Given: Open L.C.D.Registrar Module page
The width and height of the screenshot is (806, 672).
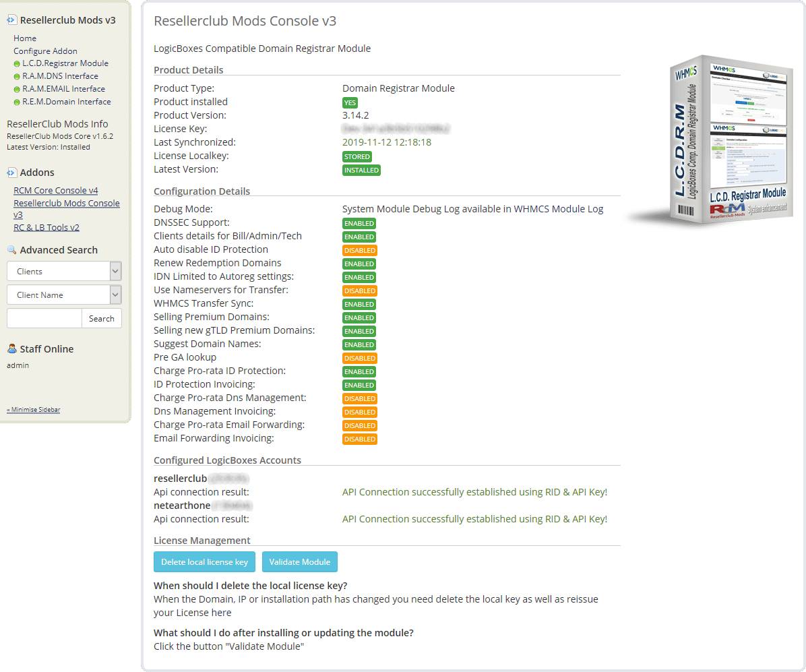Looking at the screenshot, I should (x=65, y=63).
